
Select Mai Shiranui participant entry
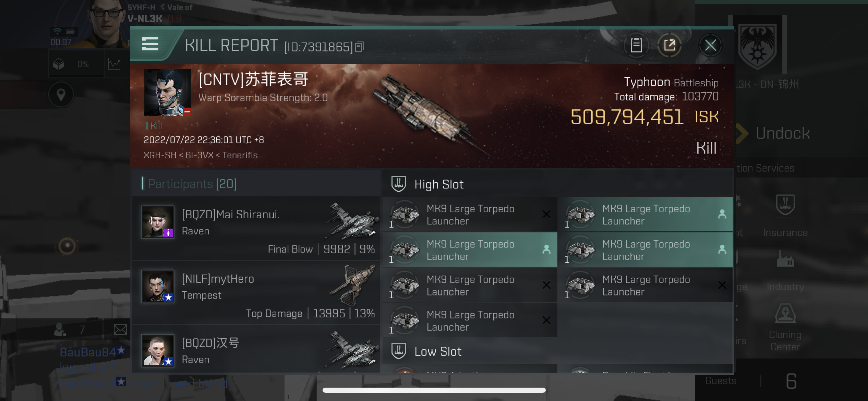click(x=256, y=228)
